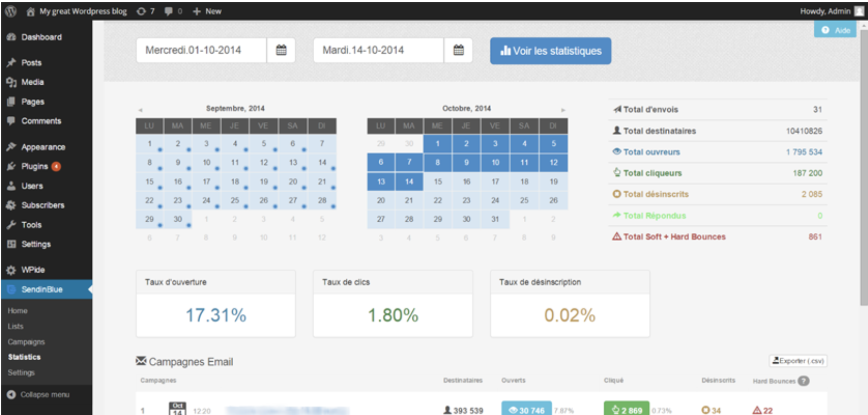The height and width of the screenshot is (415, 868).
Task: Go to previous month in calendar
Action: [141, 110]
